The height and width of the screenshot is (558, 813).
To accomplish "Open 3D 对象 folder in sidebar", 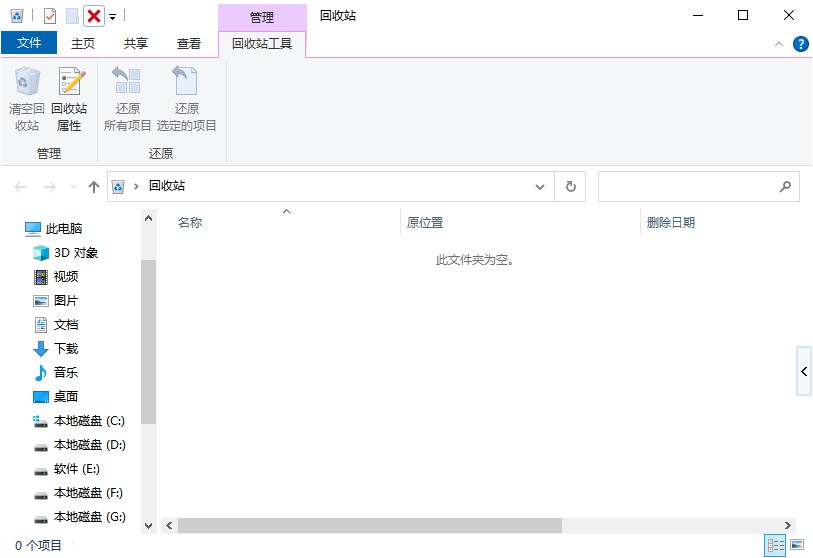I will pyautogui.click(x=65, y=253).
